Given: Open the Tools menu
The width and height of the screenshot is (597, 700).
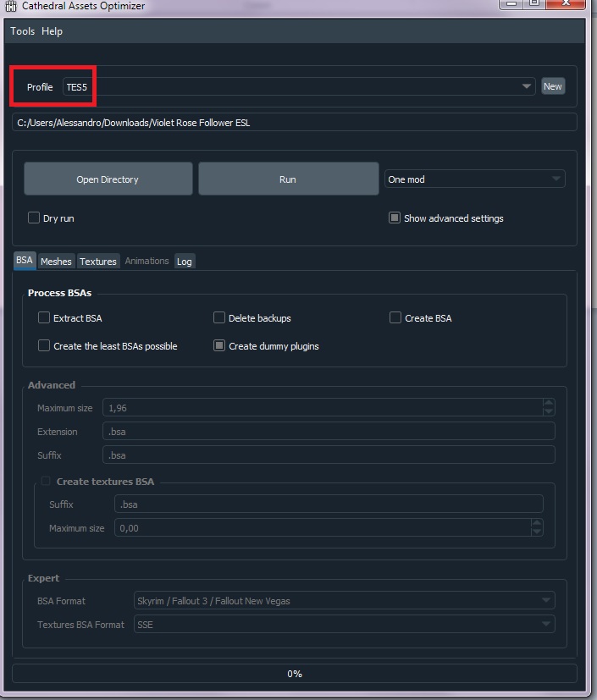Looking at the screenshot, I should [x=22, y=31].
